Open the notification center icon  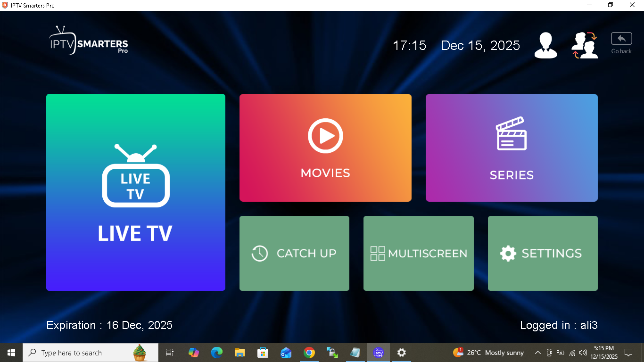point(628,353)
